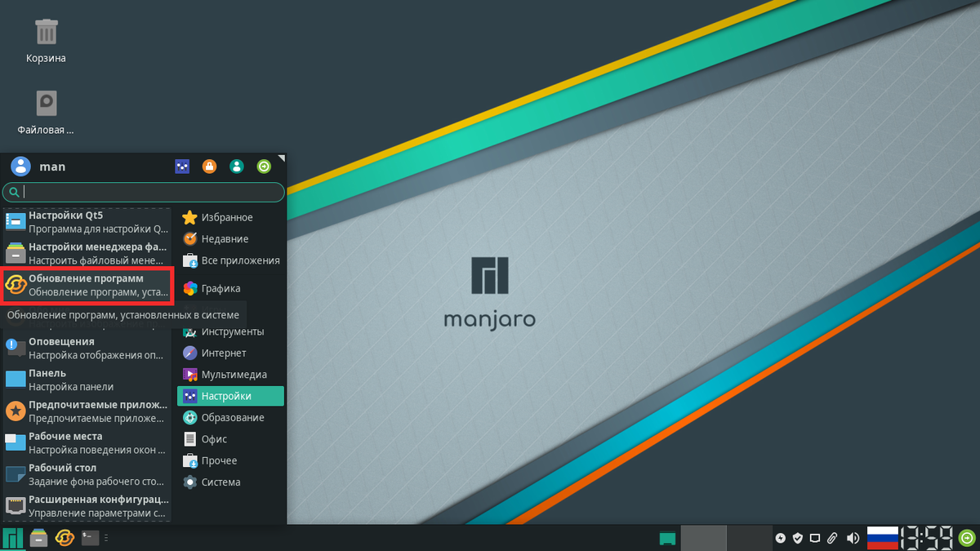Click the teal Switch User icon

[237, 167]
